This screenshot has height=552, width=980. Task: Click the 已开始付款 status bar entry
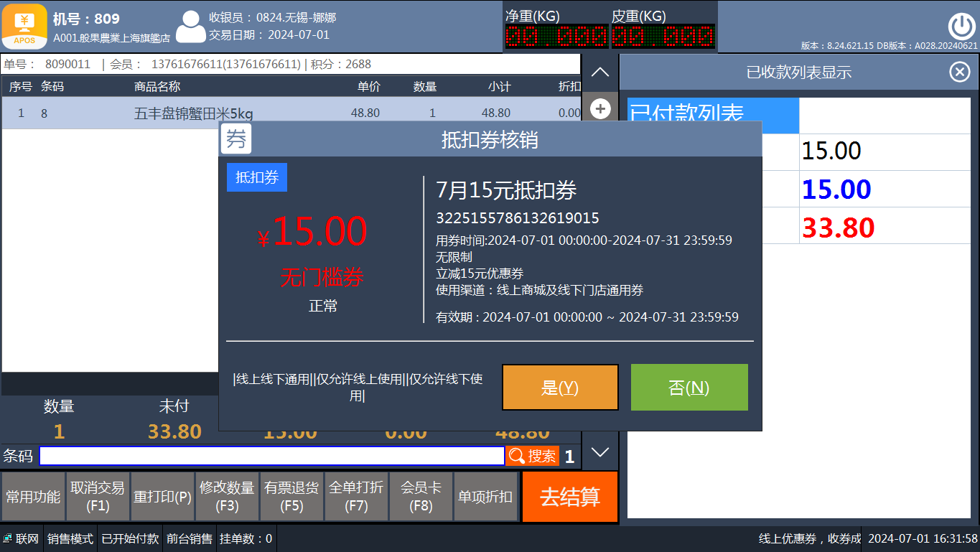click(130, 538)
